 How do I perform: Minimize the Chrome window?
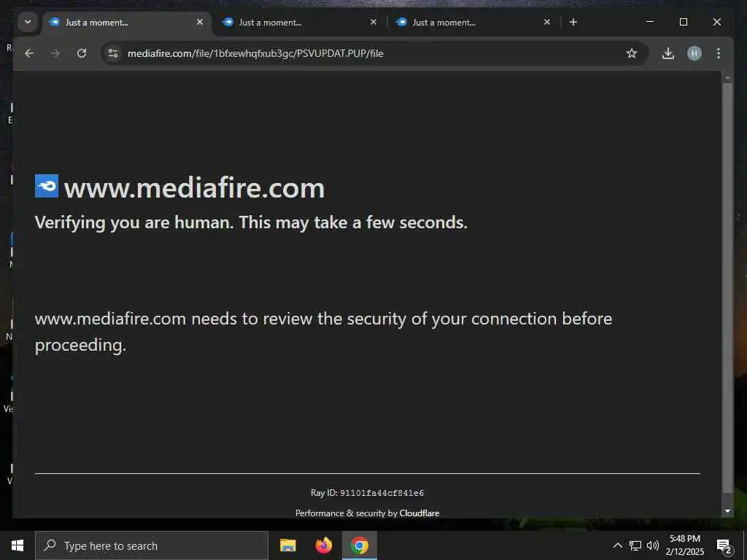click(649, 22)
